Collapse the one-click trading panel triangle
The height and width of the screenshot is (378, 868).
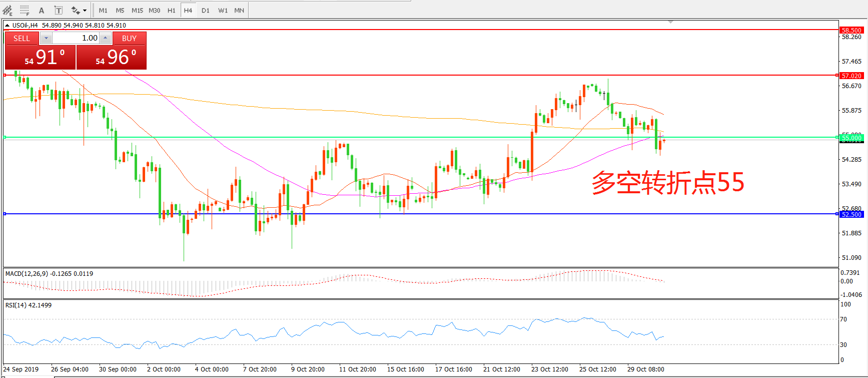[x=8, y=25]
